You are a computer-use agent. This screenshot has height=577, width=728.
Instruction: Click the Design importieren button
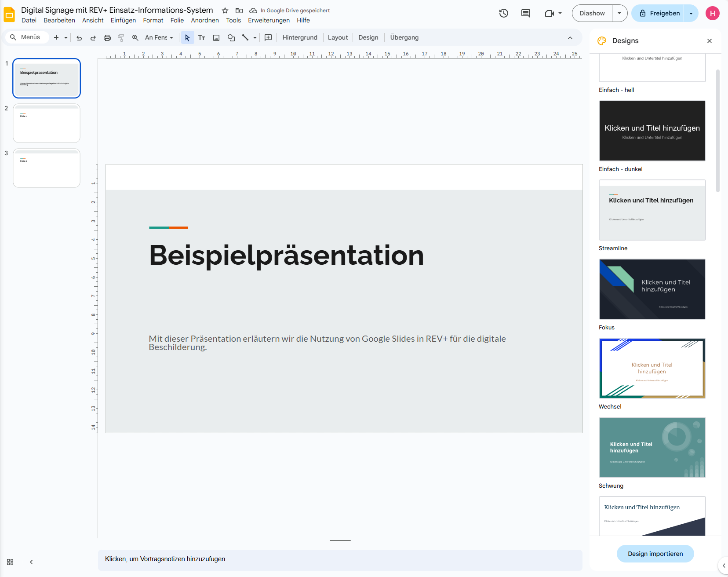pos(655,554)
